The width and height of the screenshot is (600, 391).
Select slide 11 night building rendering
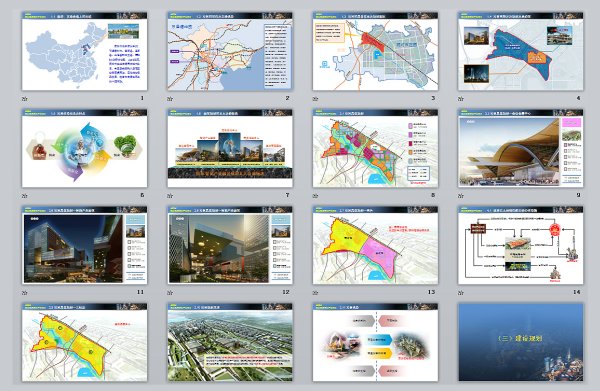[85, 245]
